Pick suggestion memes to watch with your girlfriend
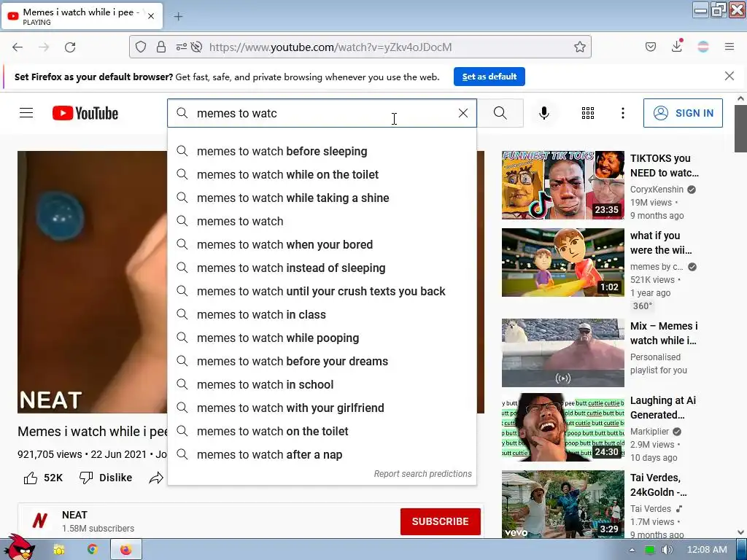This screenshot has width=747, height=560. 322,408
